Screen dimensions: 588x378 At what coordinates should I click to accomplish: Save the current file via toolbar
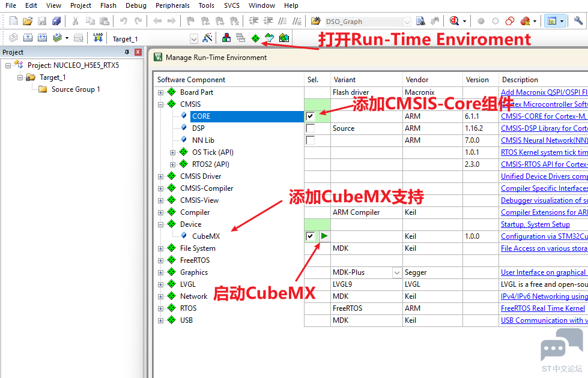pos(42,21)
